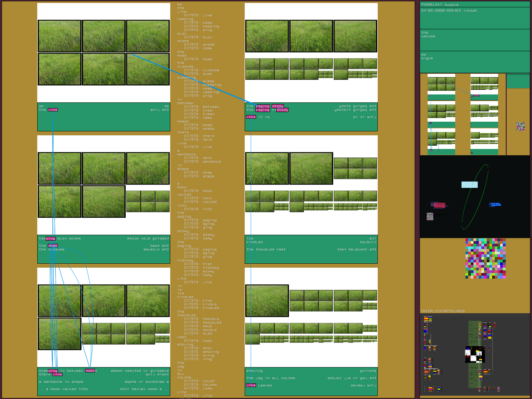Screen dimensions: 532x399
Task: Click highlighted "story" in top-right text panel's first line
Action: pyautogui.click(x=278, y=106)
